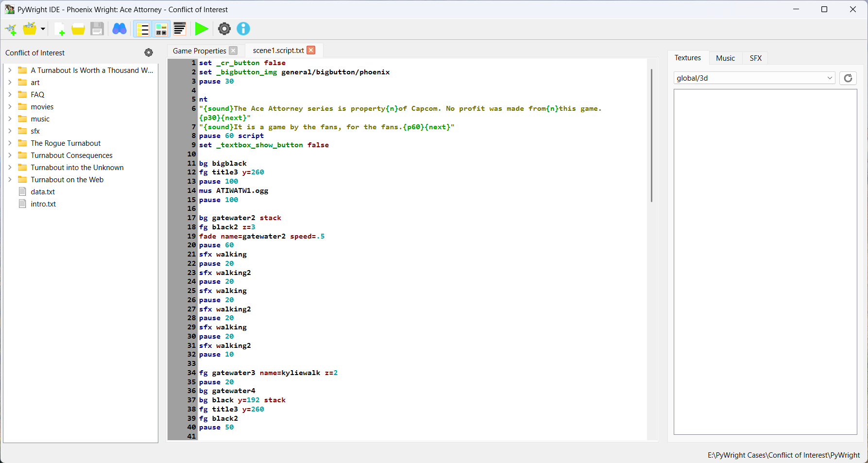Select Turnabout Consequences folder icon
Image resolution: width=868 pixels, height=463 pixels.
22,155
